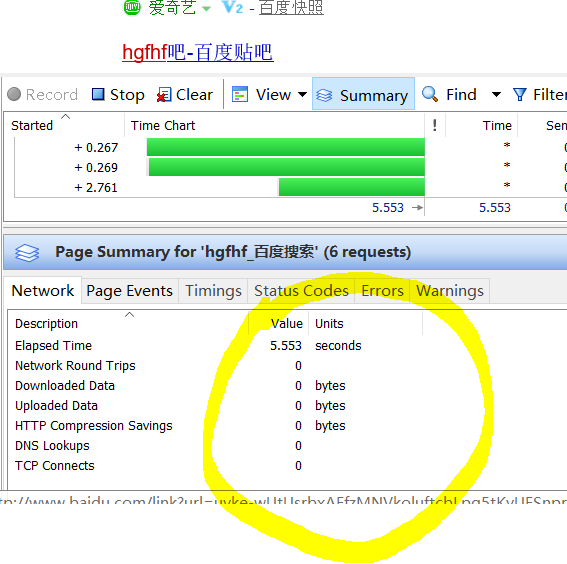Click the 5.553 elapsed time value
This screenshot has width=567, height=564.
(286, 346)
